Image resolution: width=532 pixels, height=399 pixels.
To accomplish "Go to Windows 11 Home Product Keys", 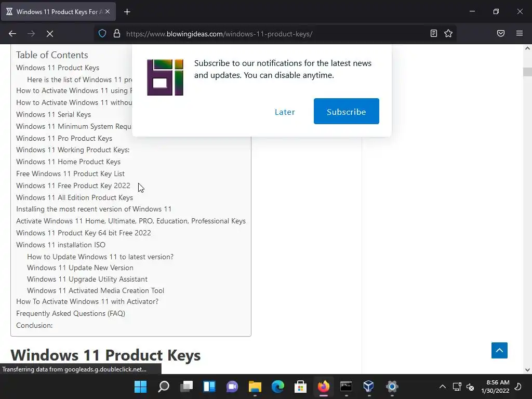I will (x=68, y=162).
